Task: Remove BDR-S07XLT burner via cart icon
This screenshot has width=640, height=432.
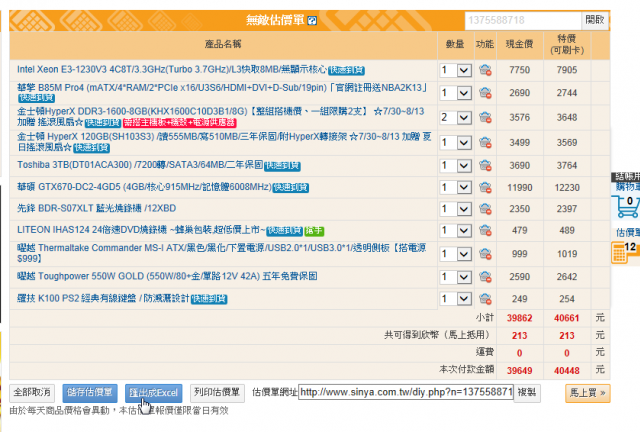Action: point(485,209)
